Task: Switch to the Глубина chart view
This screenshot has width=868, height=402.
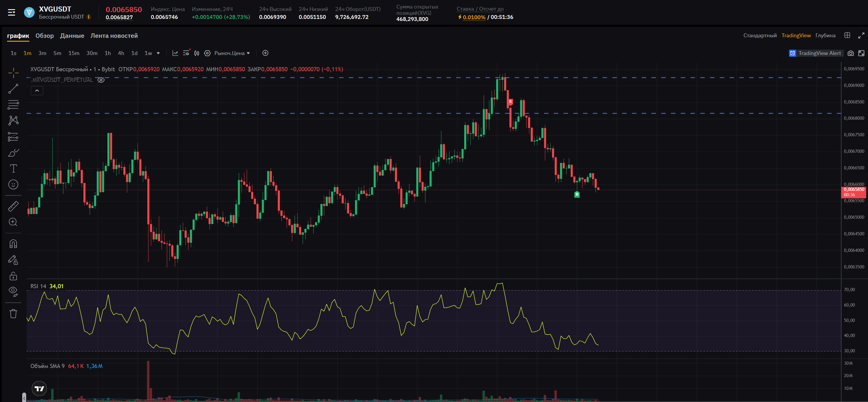Action: click(x=825, y=36)
